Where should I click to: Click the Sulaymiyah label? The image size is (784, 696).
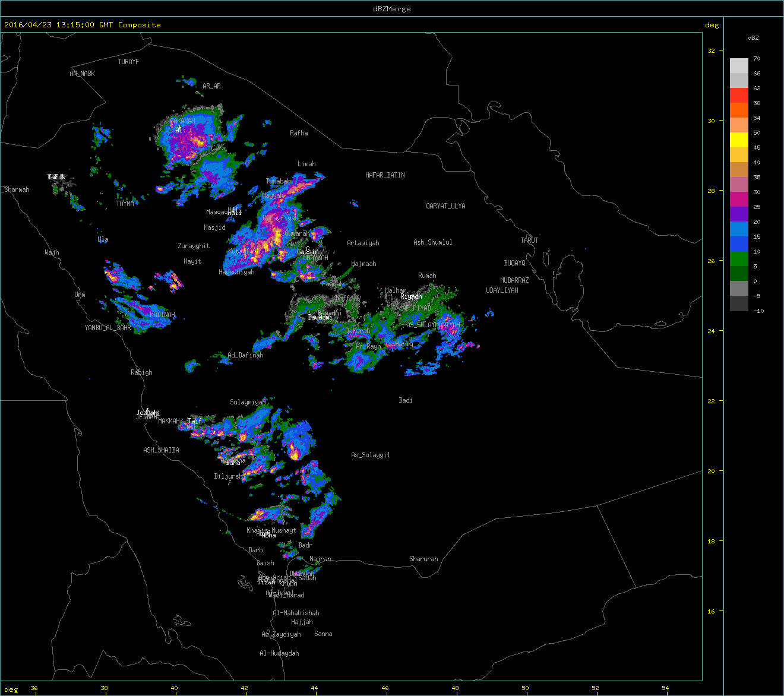(x=248, y=402)
